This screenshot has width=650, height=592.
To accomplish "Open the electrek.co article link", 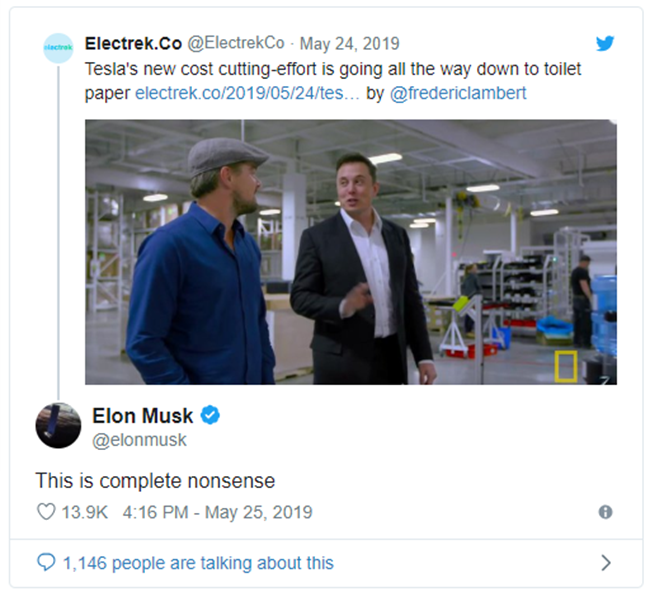I will 247,94.
